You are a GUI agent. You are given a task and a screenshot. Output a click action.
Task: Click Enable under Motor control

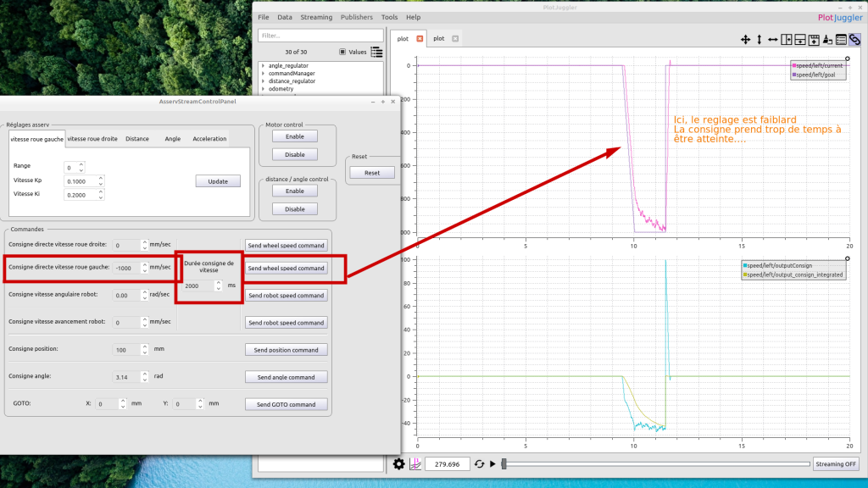[294, 136]
